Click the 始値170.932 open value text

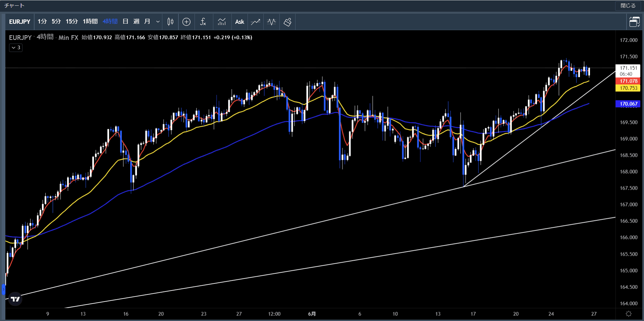coord(97,38)
